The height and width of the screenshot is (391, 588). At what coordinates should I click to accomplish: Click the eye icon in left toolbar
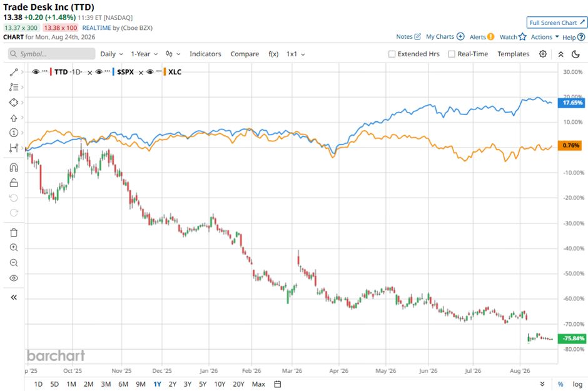14,278
